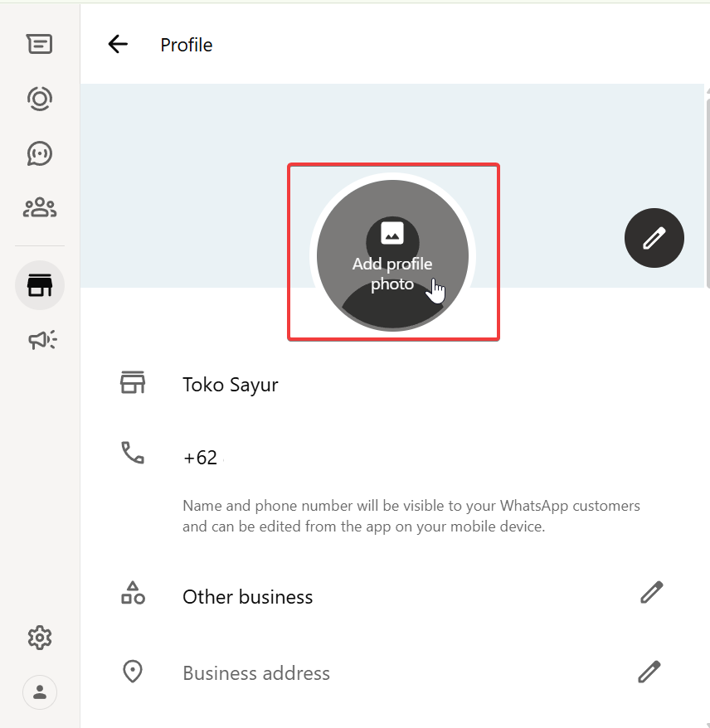Go back using the arrow beside Profile
710x728 pixels.
[x=118, y=45]
